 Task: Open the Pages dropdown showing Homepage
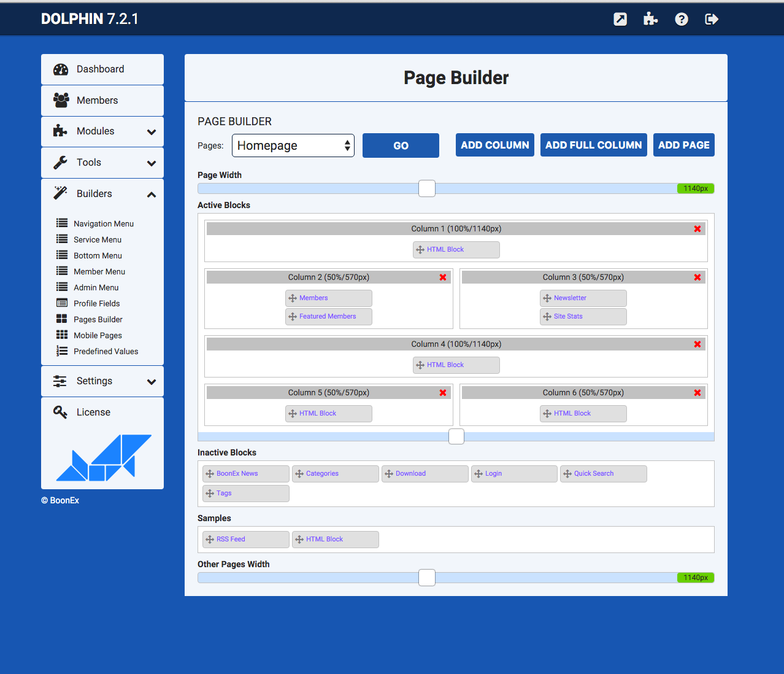293,145
